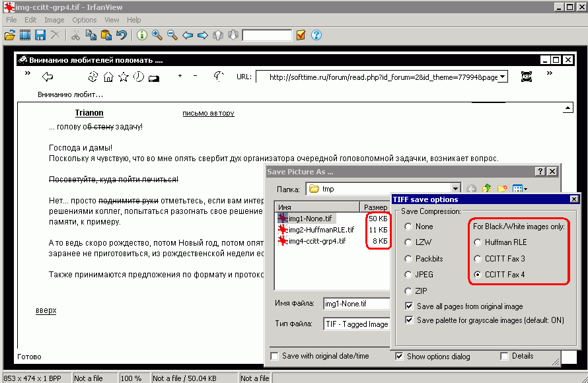Enable Save with original date/time
Viewport: 588px width, 383px height.
point(274,356)
